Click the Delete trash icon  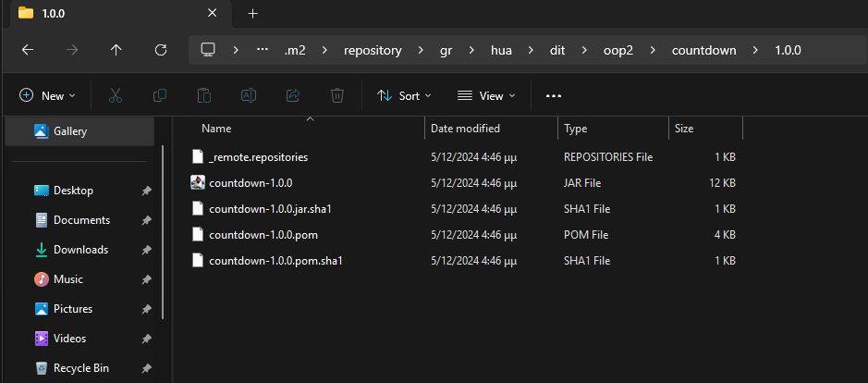click(337, 95)
